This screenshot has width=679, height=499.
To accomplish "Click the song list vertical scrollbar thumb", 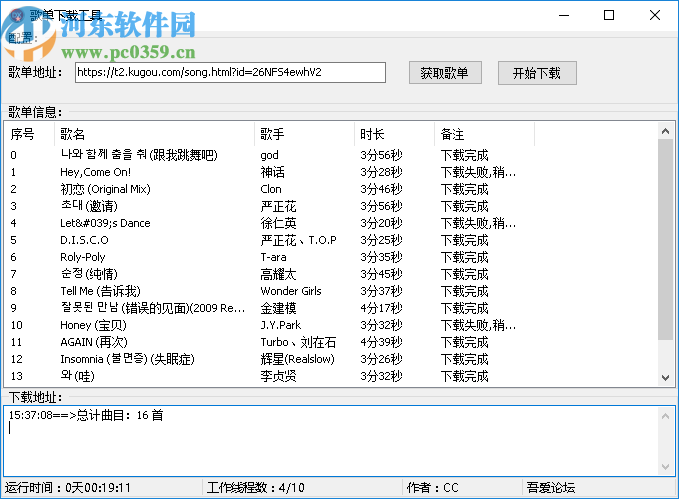I will 666,240.
